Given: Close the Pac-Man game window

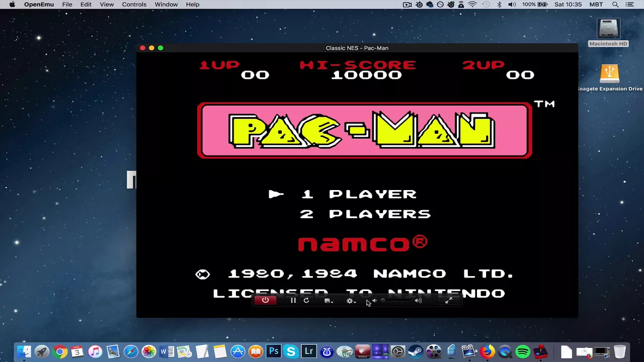Looking at the screenshot, I should pyautogui.click(x=142, y=48).
